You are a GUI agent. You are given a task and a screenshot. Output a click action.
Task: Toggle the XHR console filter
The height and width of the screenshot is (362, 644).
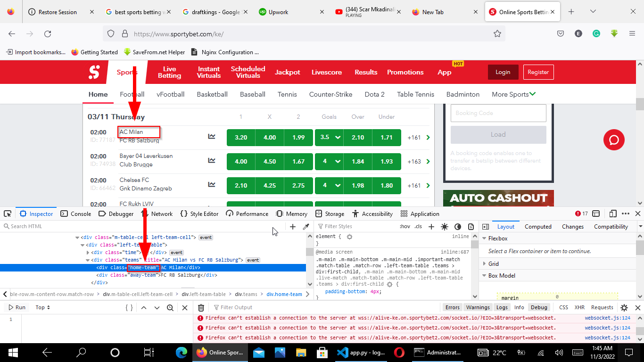pyautogui.click(x=579, y=307)
